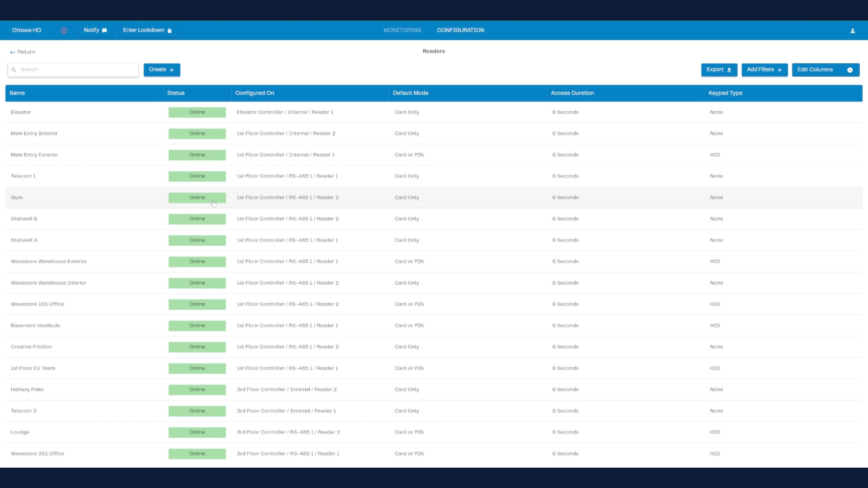
Task: Click the Notify message button
Action: click(x=95, y=30)
